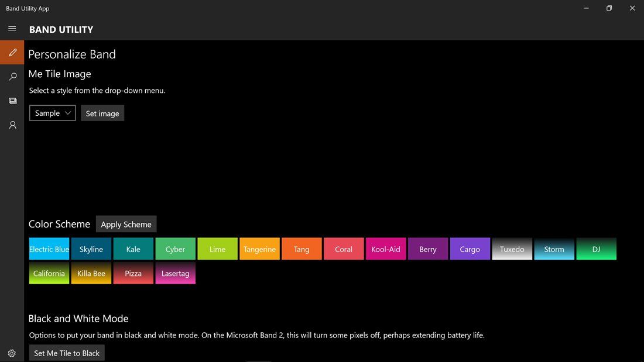644x362 pixels.
Task: Select the Electric Blue color scheme
Action: point(49,249)
